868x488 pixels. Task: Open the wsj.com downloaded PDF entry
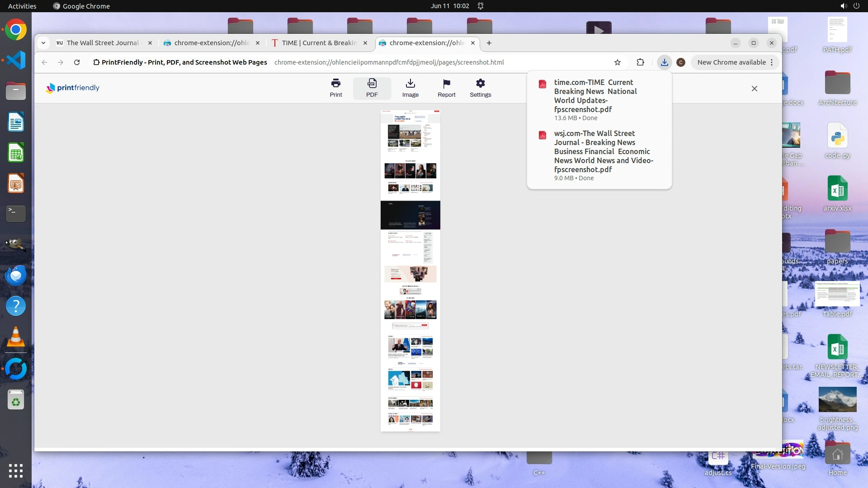(603, 151)
